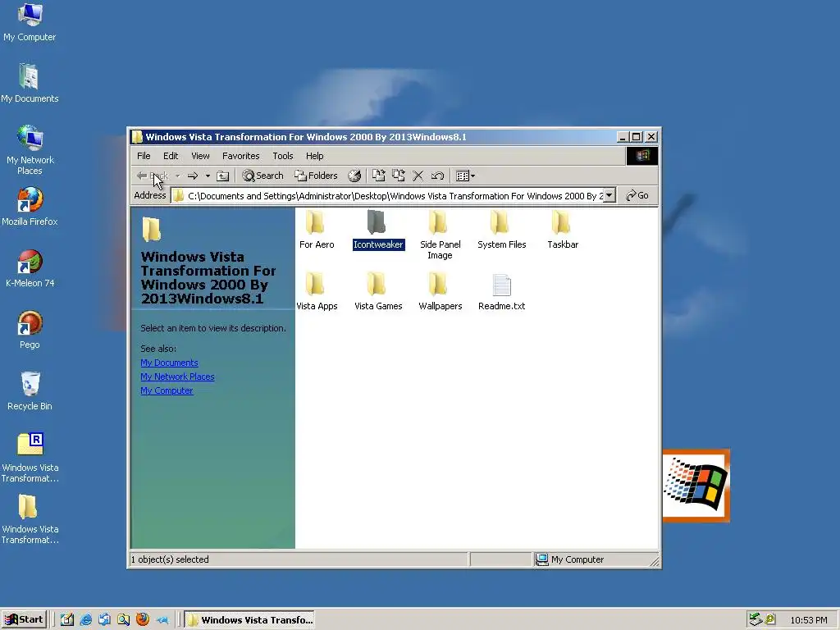Select the K-Meleon 74 desktop shortcut

(x=30, y=268)
